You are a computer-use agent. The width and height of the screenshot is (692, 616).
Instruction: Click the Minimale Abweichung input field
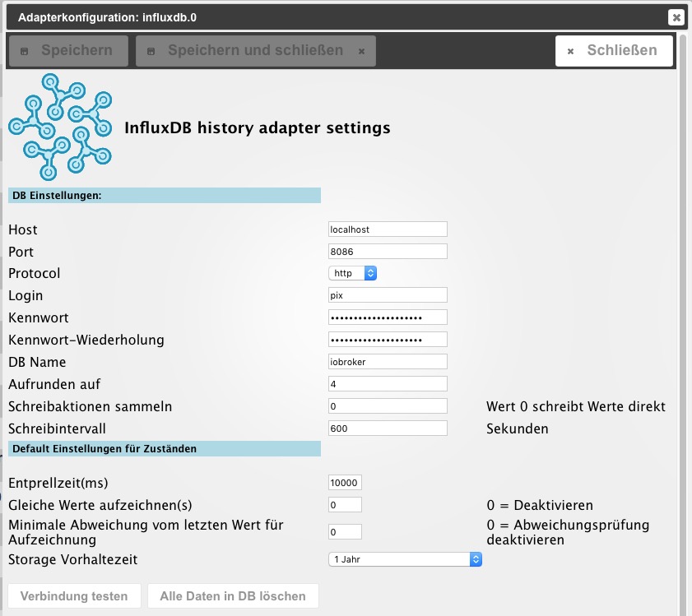coord(345,532)
